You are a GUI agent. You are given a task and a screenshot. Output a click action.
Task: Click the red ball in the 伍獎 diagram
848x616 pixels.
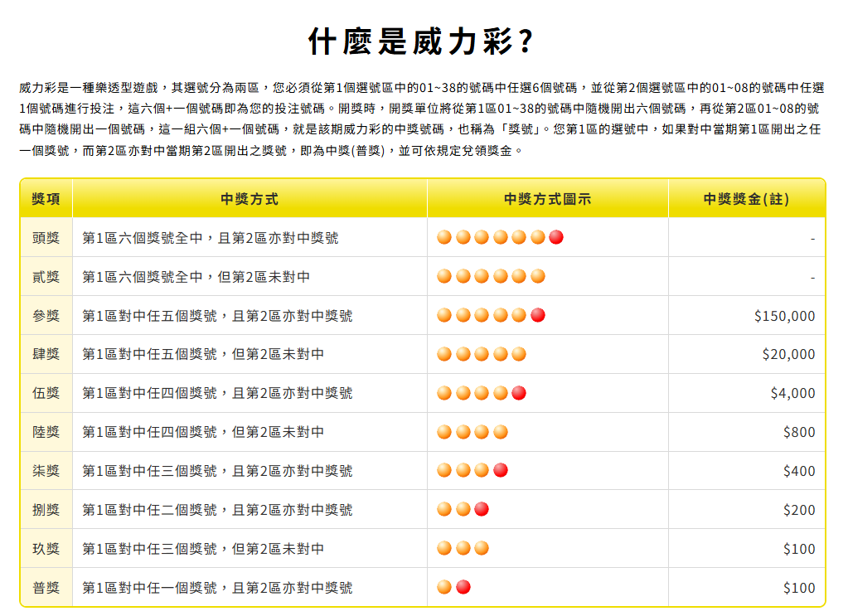point(519,391)
